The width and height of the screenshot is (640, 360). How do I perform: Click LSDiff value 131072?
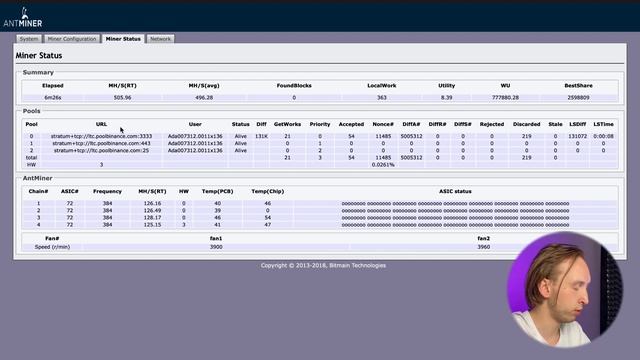coord(578,136)
